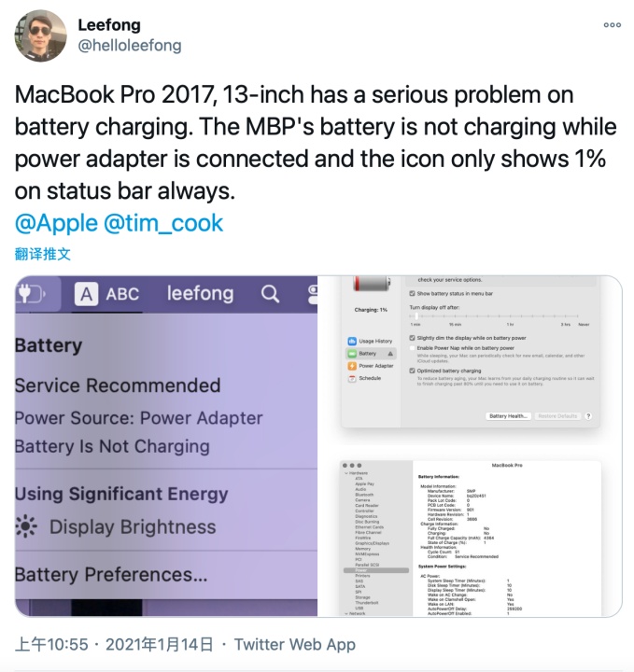The height and width of the screenshot is (672, 634).
Task: Click 翻译推文 to translate the tweet
Action: (x=42, y=254)
